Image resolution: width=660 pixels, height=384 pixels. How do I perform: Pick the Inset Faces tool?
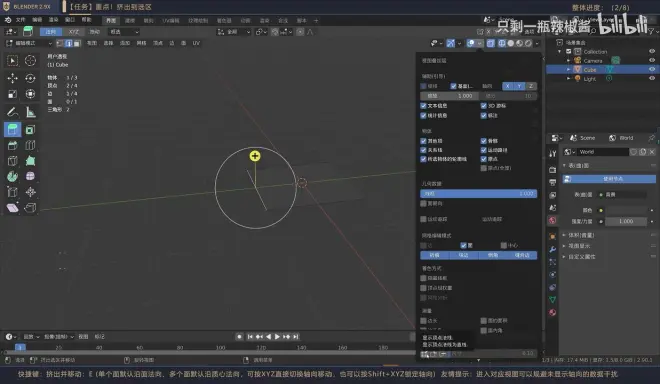pos(30,130)
